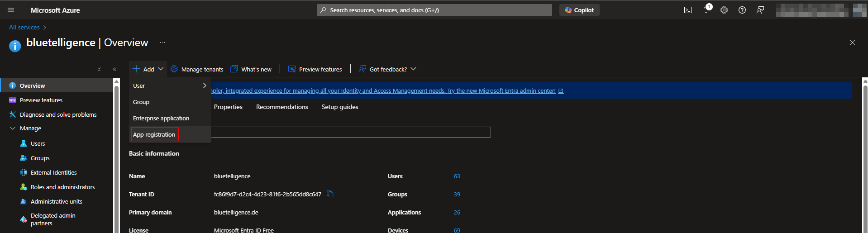Select App registration from Add menu
This screenshot has width=868, height=233.
154,134
